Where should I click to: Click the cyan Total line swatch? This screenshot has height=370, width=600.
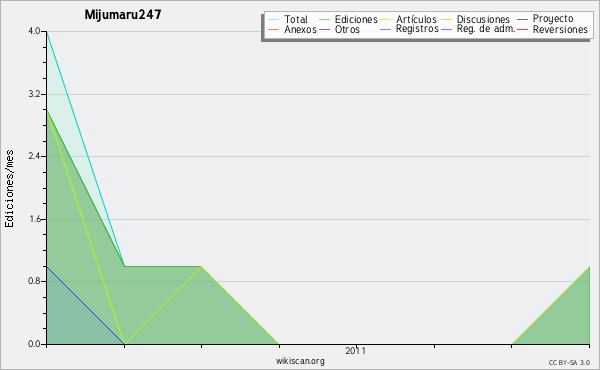[x=274, y=19]
